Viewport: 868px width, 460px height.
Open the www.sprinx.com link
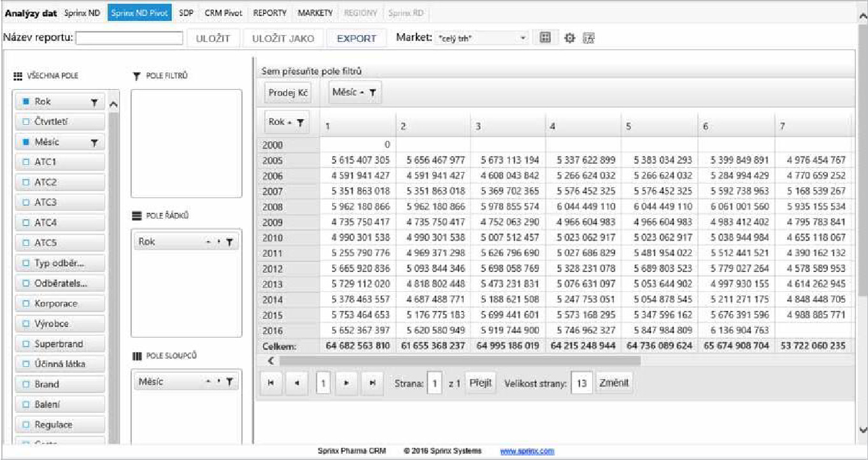click(x=527, y=451)
